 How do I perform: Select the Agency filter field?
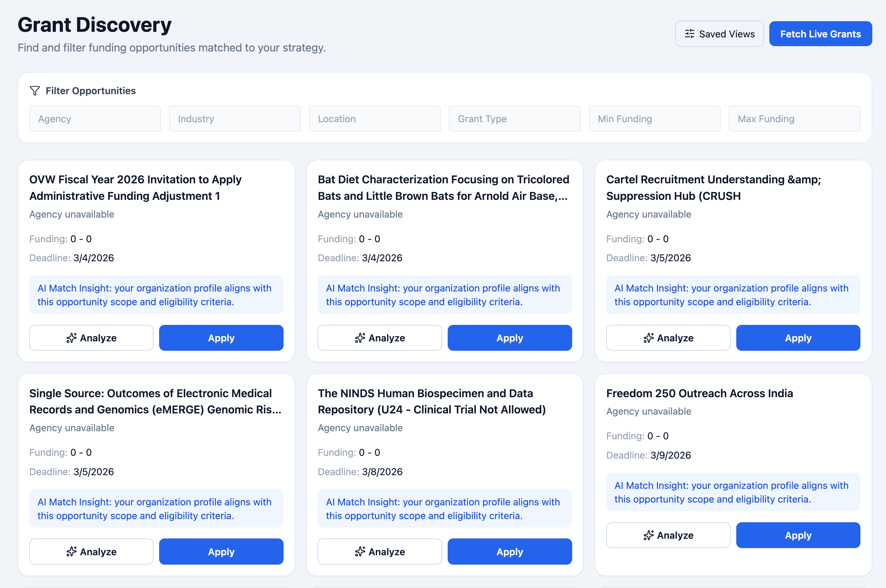coord(95,118)
